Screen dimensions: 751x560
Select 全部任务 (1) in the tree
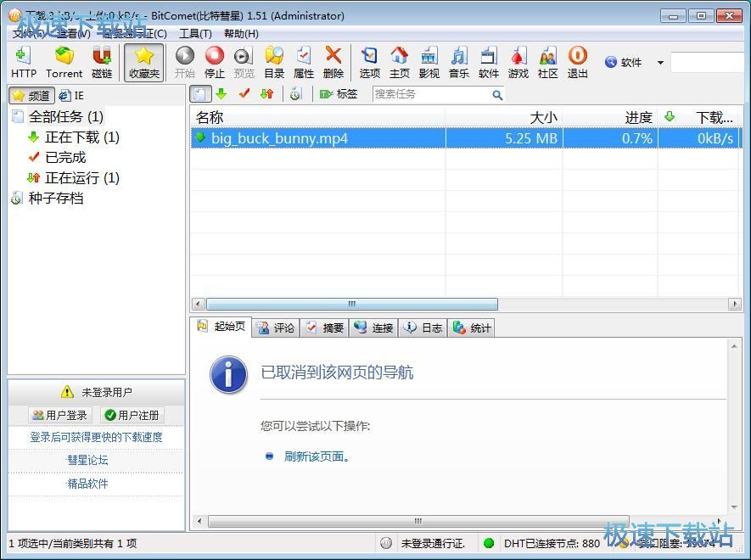(65, 116)
